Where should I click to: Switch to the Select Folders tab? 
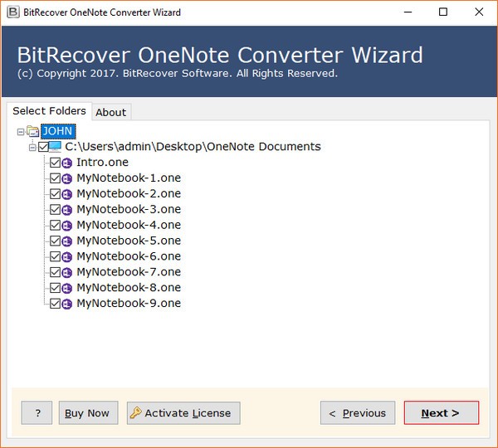pos(49,111)
